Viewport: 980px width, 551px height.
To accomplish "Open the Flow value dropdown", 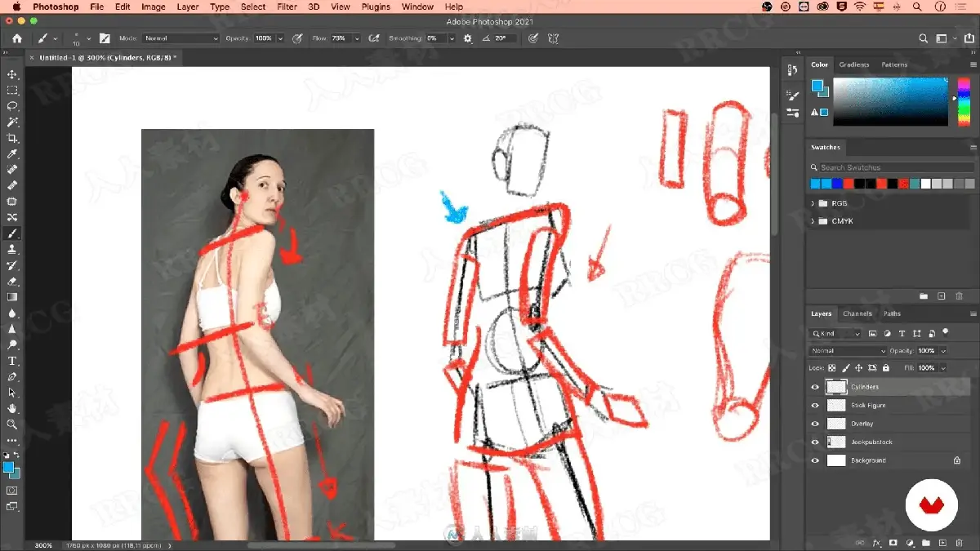I will pos(357,38).
